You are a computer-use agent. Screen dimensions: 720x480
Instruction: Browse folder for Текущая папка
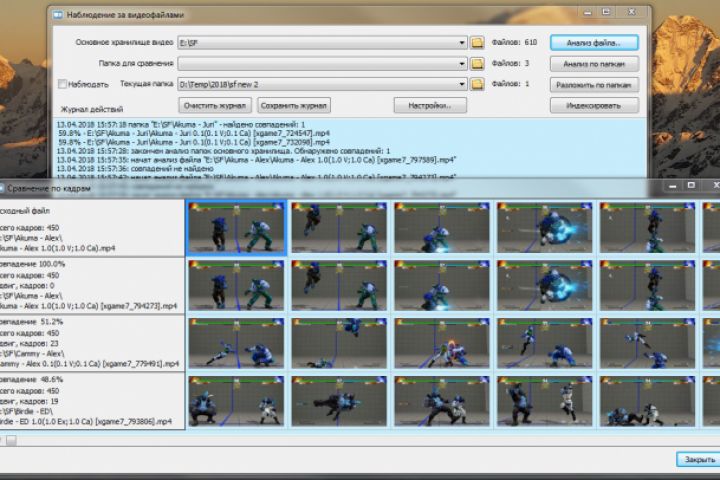[477, 84]
